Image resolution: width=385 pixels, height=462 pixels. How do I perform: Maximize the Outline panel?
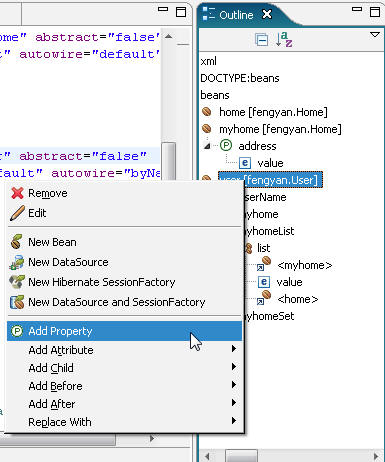tap(375, 12)
